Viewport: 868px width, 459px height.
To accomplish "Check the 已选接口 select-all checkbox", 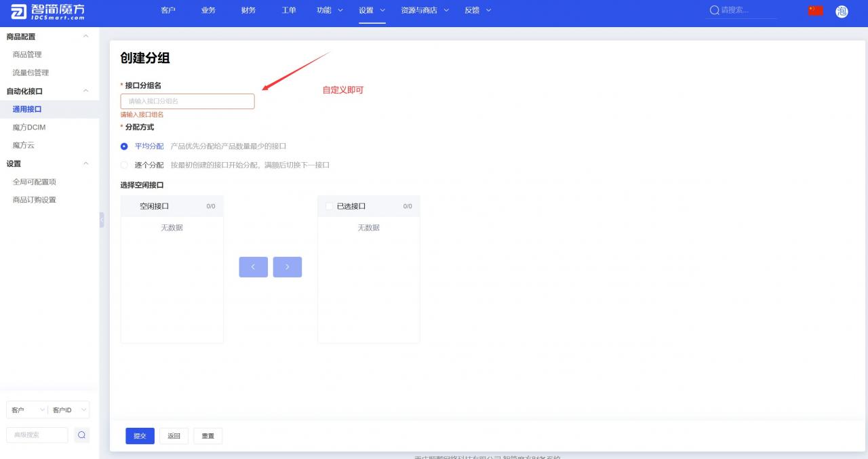I will (330, 206).
